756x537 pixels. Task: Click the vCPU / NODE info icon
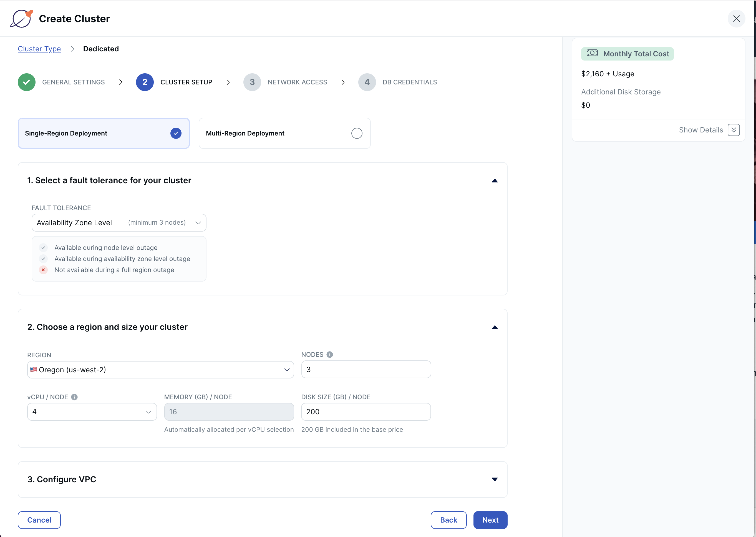[x=74, y=397]
